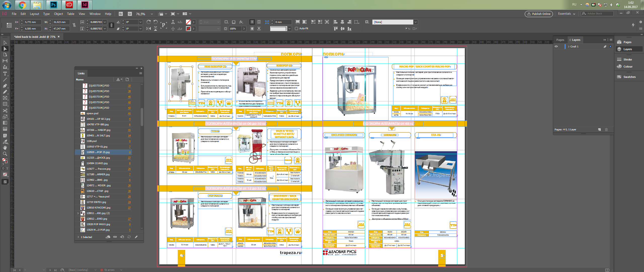
Task: Toggle constrain proportions for width and height
Action: [x=74, y=25]
